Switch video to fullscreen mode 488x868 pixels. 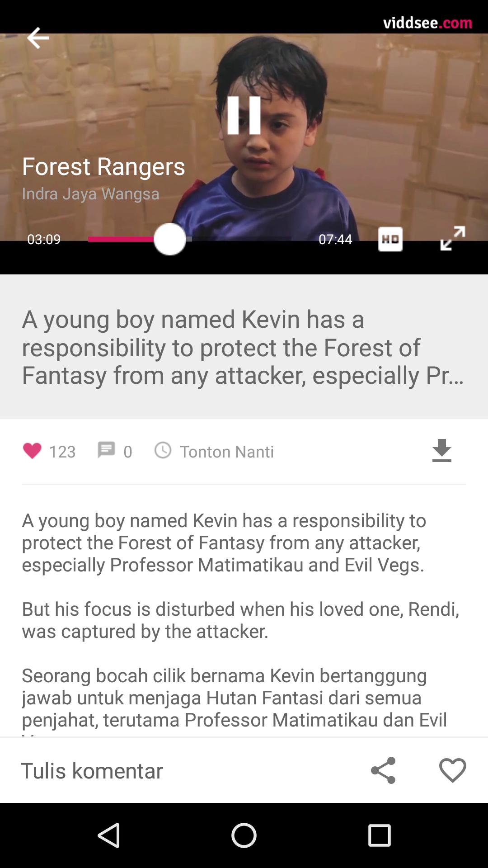click(453, 238)
